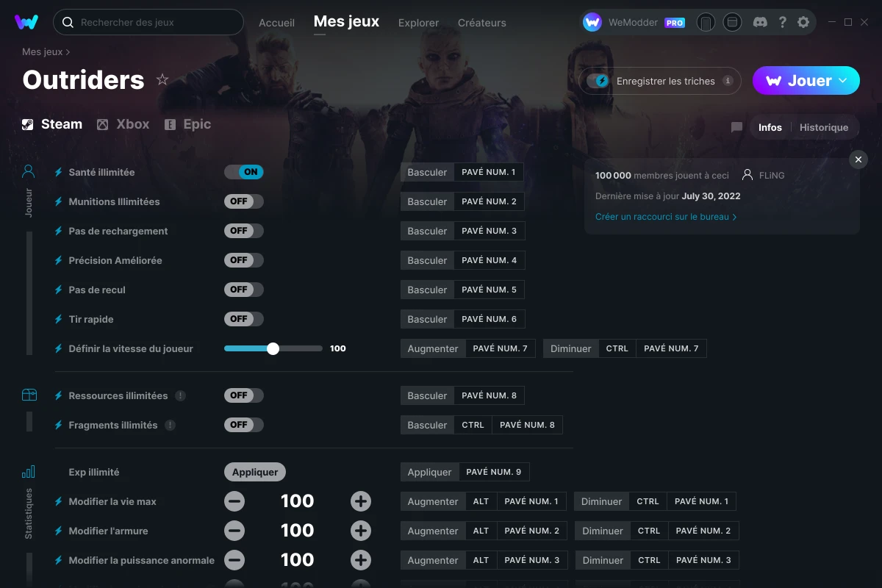Select the inventory chest category icon

29,395
